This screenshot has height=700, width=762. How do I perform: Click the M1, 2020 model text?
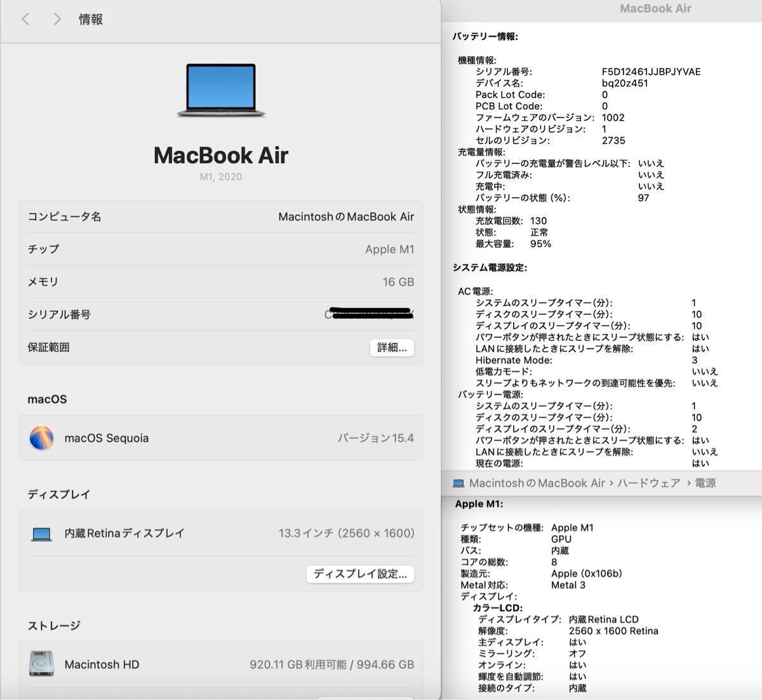[x=221, y=177]
